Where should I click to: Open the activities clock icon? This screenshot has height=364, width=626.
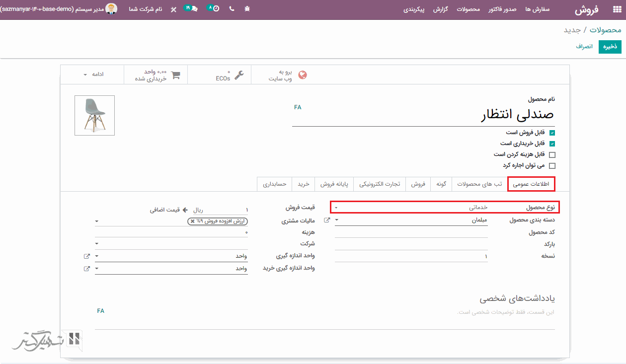[216, 9]
